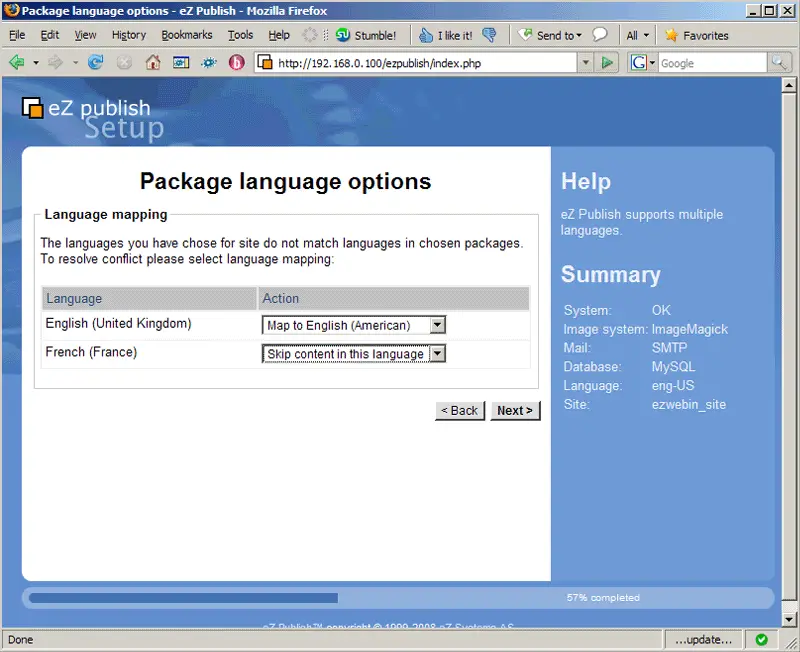Click the vertical scrollbar down arrow
This screenshot has width=800, height=652.
coord(789,619)
